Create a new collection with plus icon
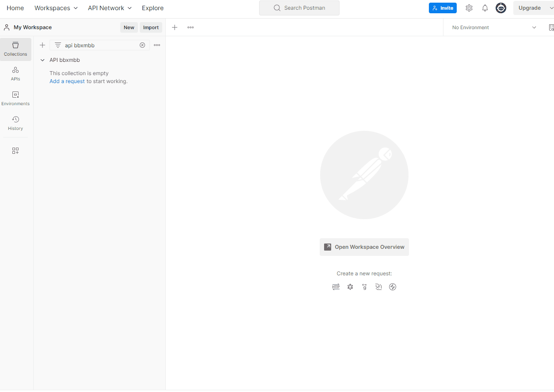 click(42, 45)
